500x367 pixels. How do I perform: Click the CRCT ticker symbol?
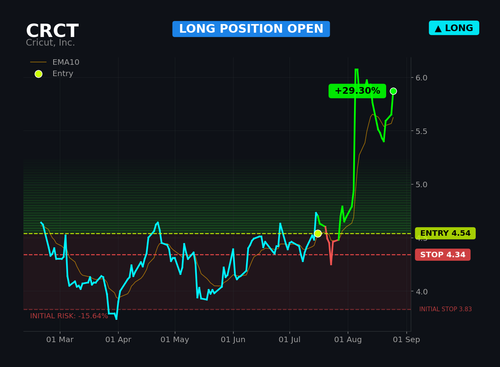coord(52,30)
